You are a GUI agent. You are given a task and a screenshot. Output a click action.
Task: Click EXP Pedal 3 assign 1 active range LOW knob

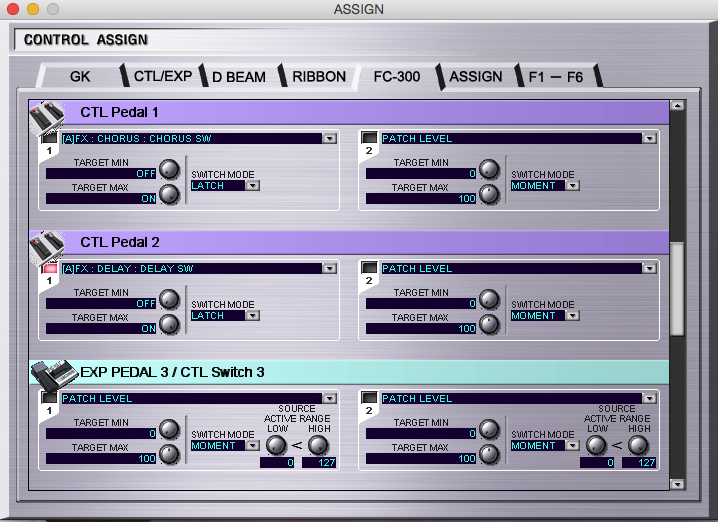277,445
